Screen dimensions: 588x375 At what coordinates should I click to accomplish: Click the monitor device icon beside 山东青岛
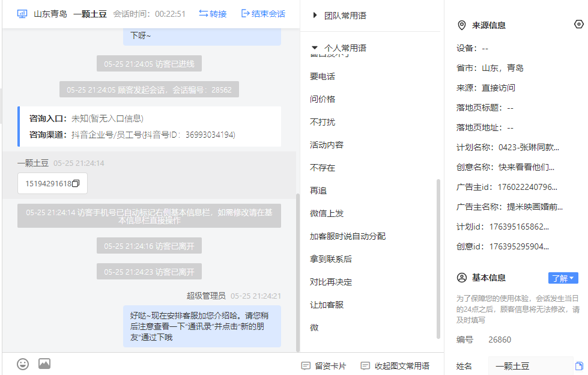(x=22, y=14)
